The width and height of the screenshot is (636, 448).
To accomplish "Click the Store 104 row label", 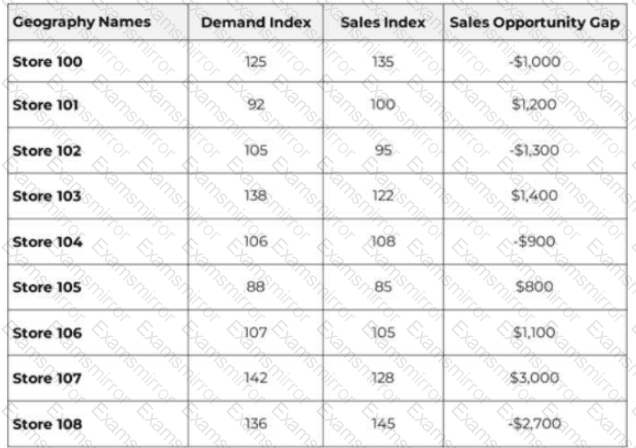I will (47, 242).
